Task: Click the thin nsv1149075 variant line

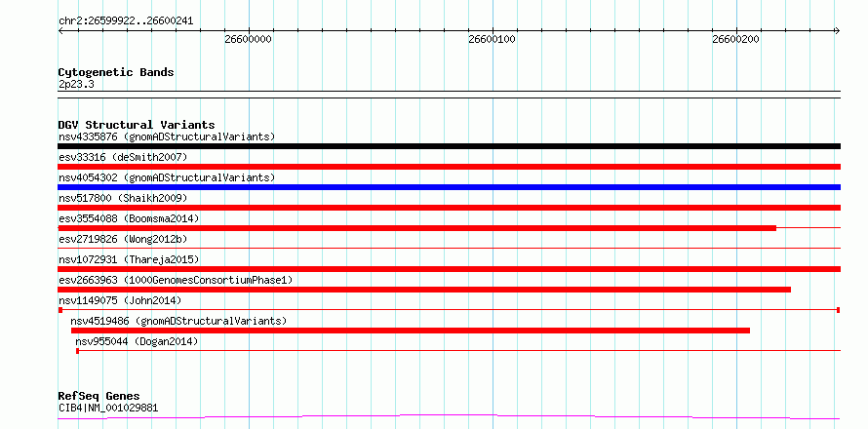Action: click(449, 310)
